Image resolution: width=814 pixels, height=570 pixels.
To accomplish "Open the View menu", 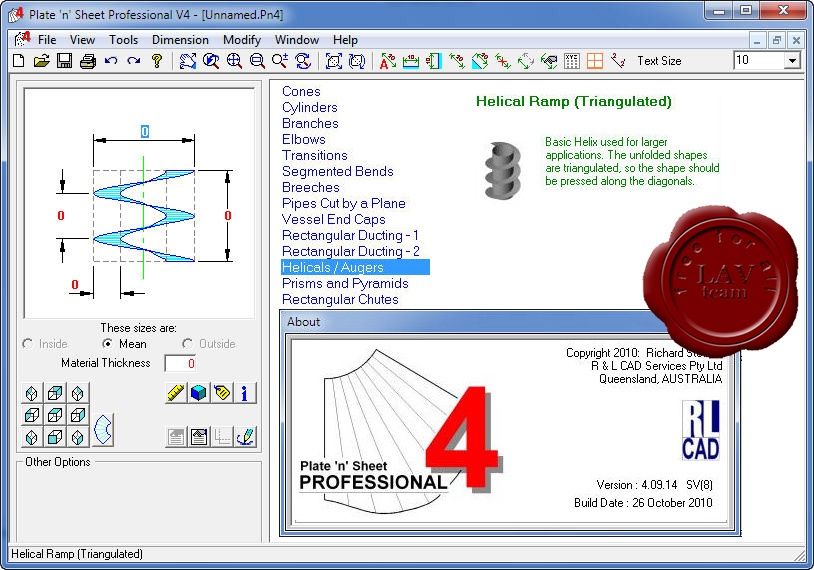I will tap(82, 40).
